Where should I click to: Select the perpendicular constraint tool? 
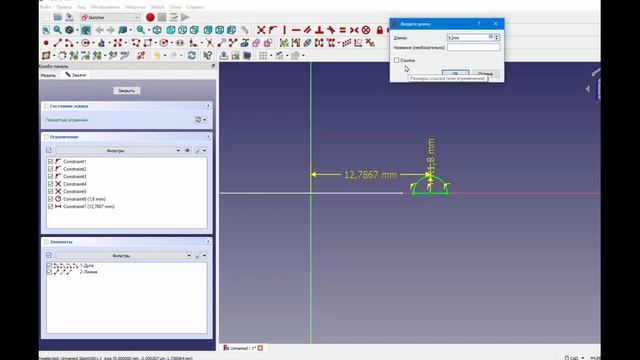319,30
